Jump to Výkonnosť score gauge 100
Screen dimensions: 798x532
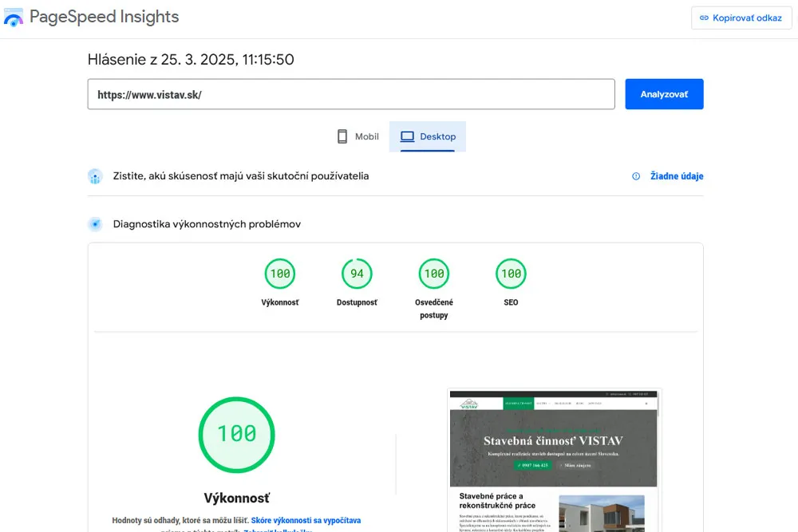coord(280,274)
